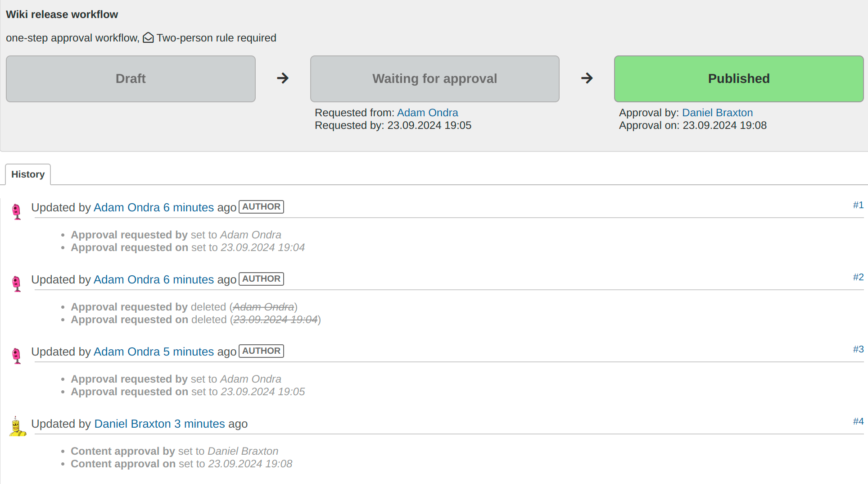
Task: Open history entry link #3
Action: point(858,349)
